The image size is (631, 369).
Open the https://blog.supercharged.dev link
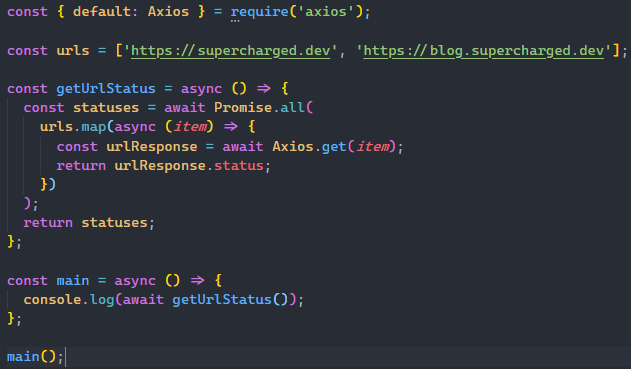(484, 51)
